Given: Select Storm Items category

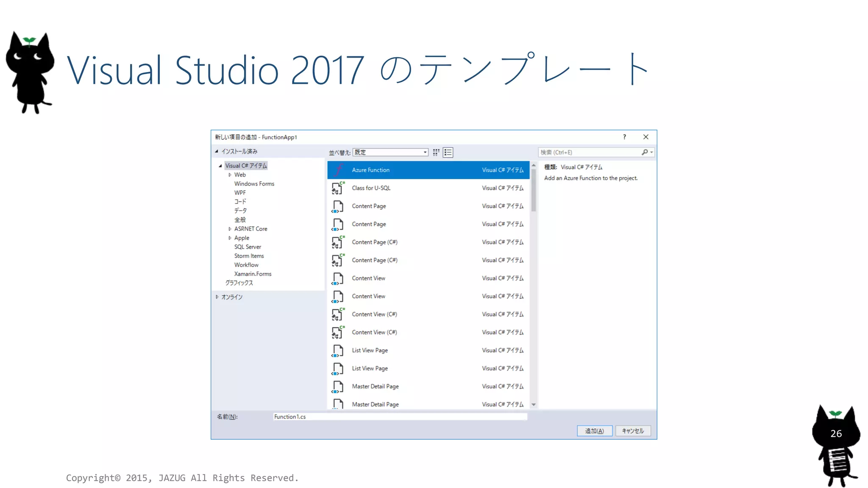Looking at the screenshot, I should pyautogui.click(x=249, y=256).
